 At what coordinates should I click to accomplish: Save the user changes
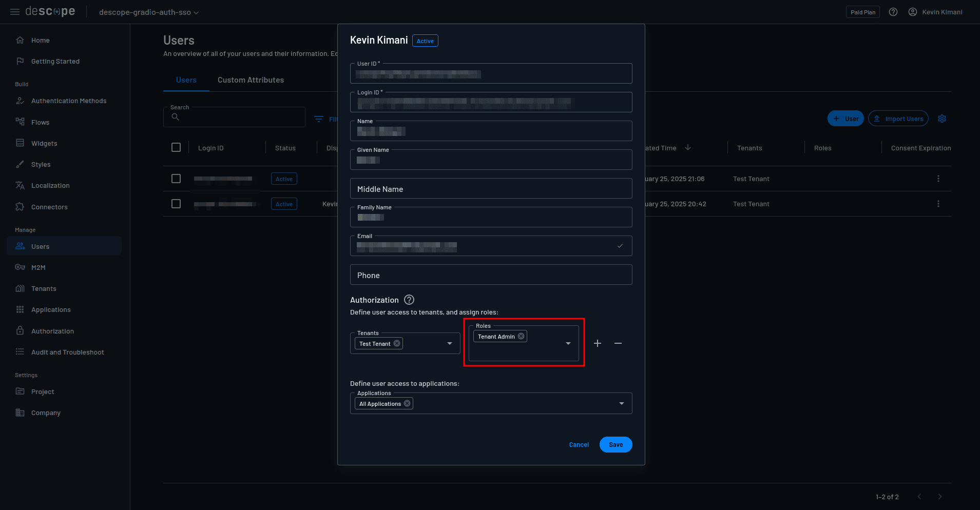[616, 445]
